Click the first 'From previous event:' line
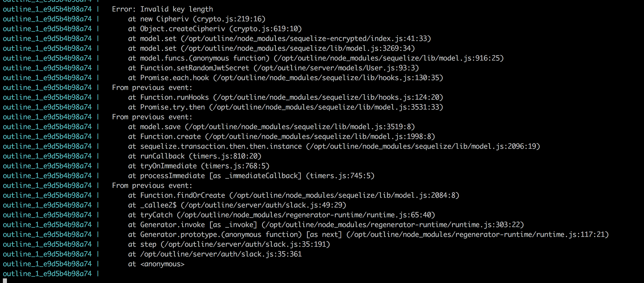This screenshot has width=644, height=283. pyautogui.click(x=152, y=88)
